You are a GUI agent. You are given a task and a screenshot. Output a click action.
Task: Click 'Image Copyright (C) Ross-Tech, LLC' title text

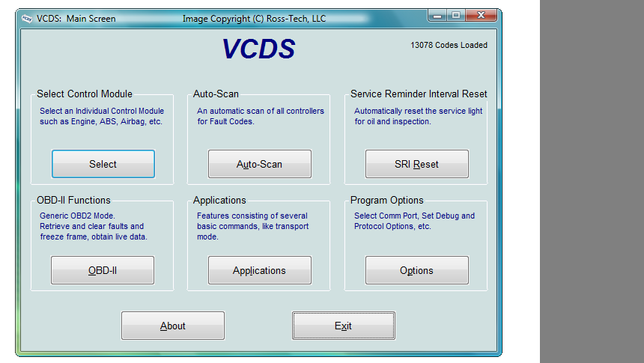255,19
